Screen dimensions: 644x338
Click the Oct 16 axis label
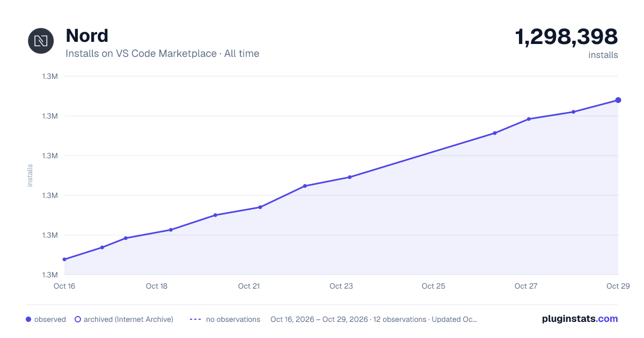(x=64, y=286)
